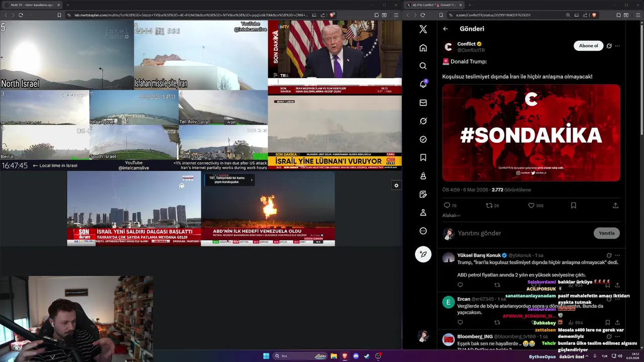Open Windows Start menu
644x362 pixels.
[x=266, y=356]
